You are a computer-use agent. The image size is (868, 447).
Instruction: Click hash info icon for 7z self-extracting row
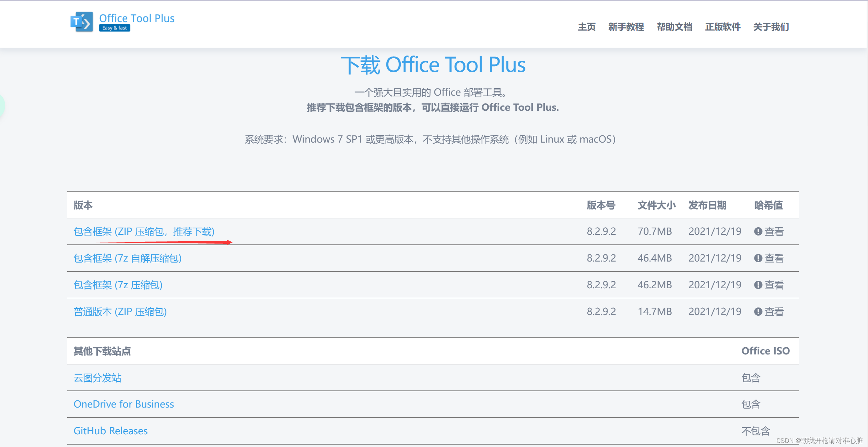pos(758,258)
